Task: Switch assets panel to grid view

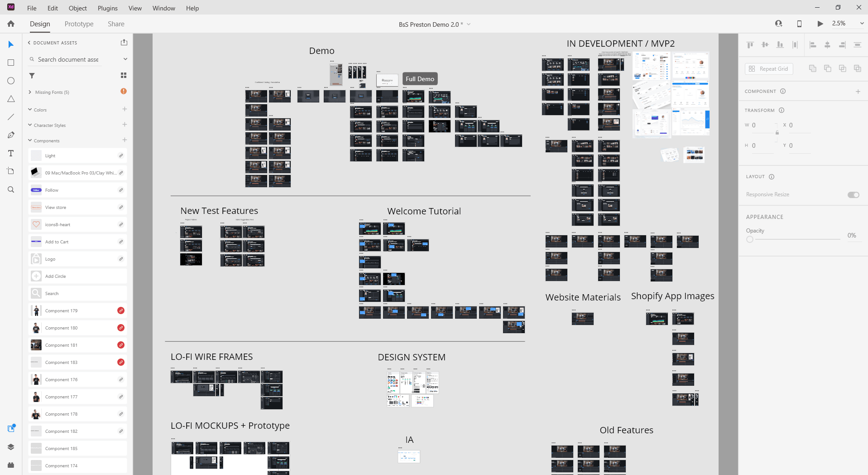Action: click(x=123, y=75)
